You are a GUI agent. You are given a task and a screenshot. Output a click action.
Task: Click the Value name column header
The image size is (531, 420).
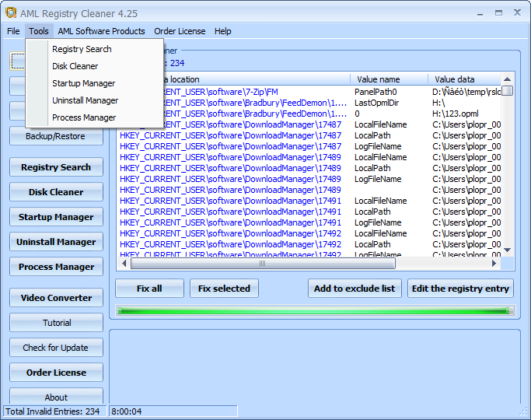389,79
